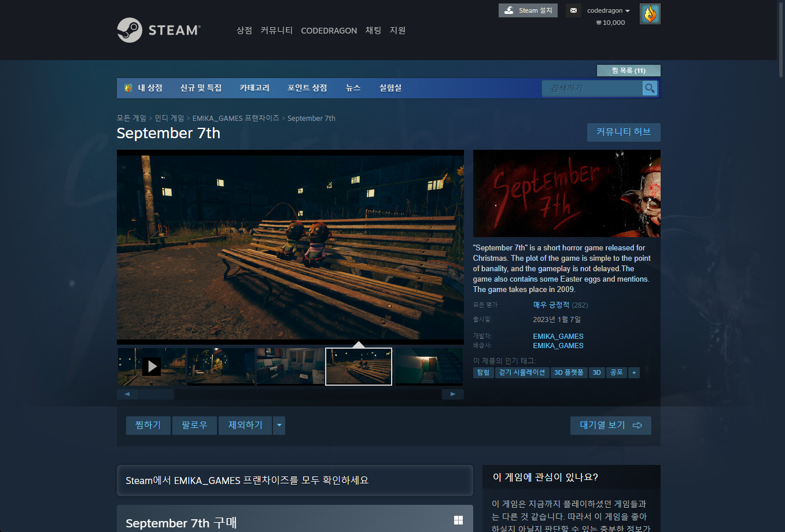Viewport: 785px width, 532px height.
Task: Open the 내 상점 tab
Action: coord(143,88)
